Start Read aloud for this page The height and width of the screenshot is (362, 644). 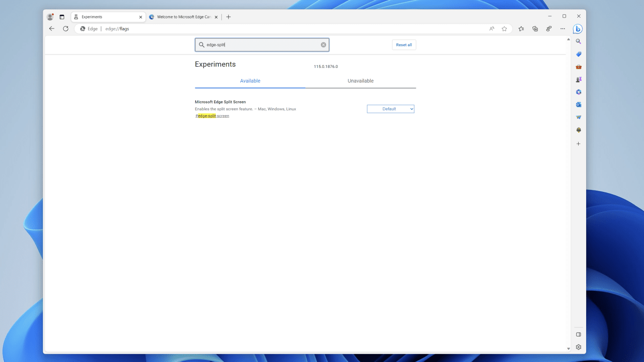[x=491, y=28]
